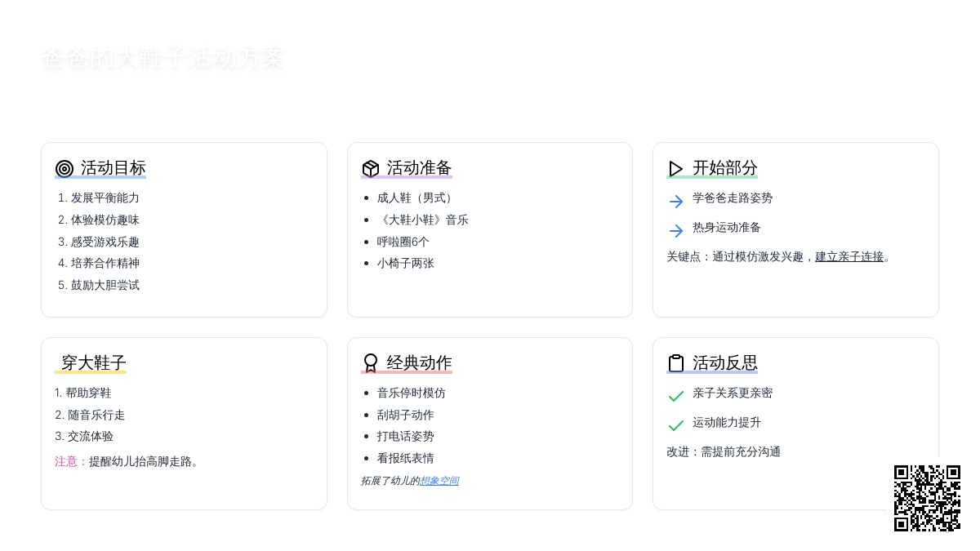This screenshot has width=980, height=551.
Task: Click the checkmark icon next to 亲子关系更亲密
Action: [676, 397]
